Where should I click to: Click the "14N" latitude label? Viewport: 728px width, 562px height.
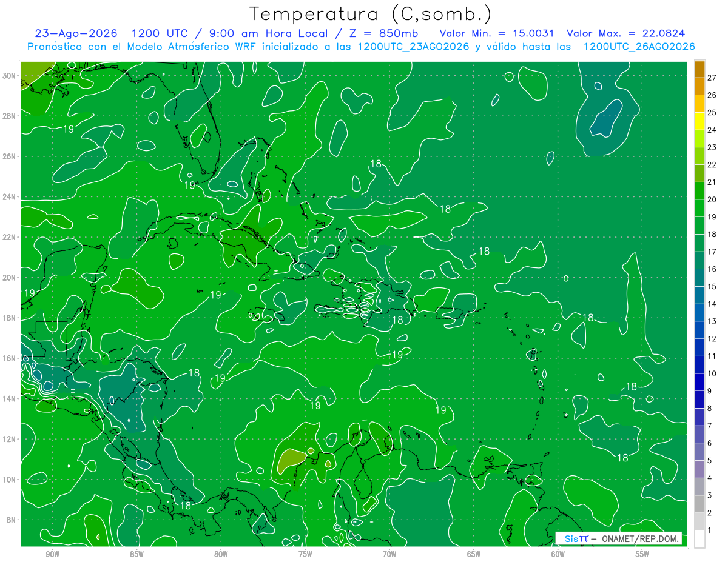coord(10,398)
